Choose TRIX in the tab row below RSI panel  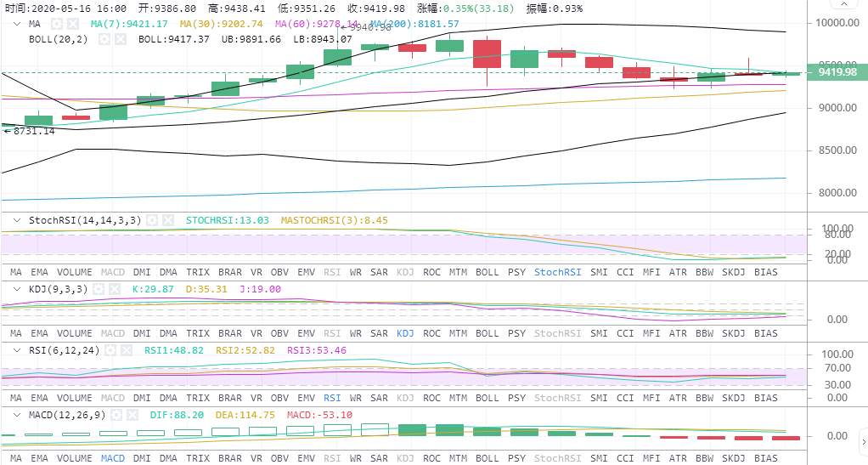click(x=198, y=398)
